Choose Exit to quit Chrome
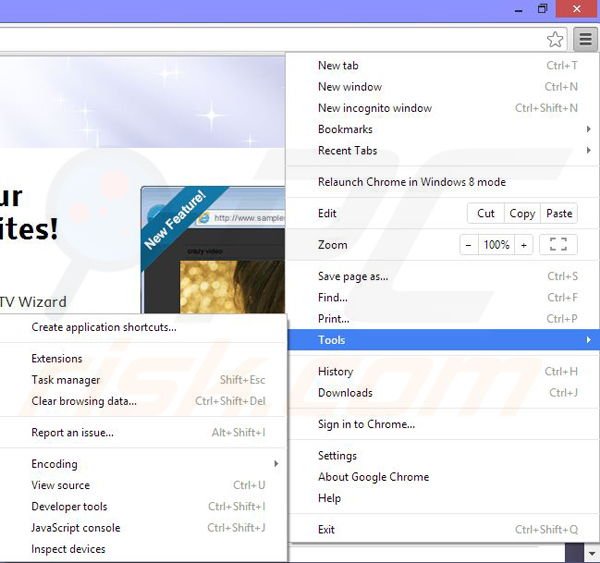 (442, 530)
